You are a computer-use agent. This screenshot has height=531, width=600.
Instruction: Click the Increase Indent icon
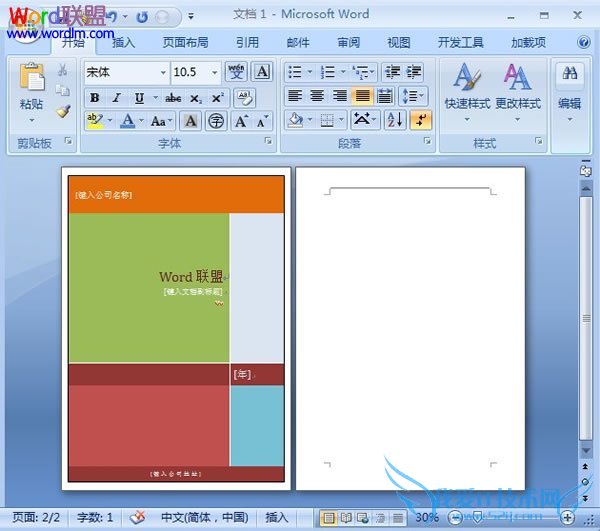413,72
